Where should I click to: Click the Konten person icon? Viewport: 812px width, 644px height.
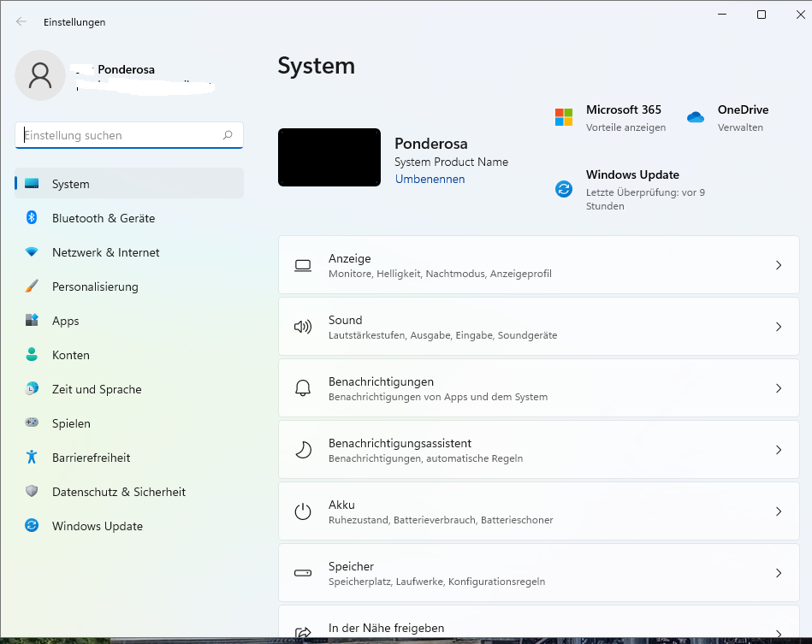coord(32,355)
